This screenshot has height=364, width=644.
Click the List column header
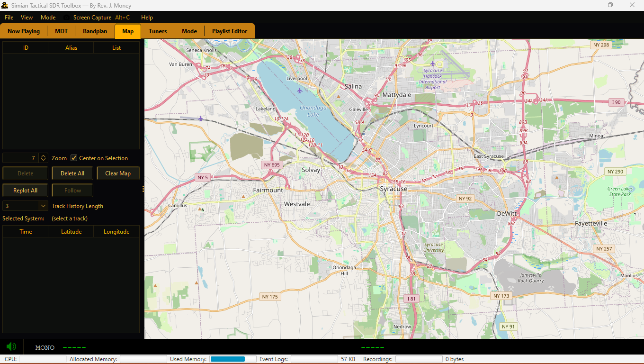coord(116,47)
